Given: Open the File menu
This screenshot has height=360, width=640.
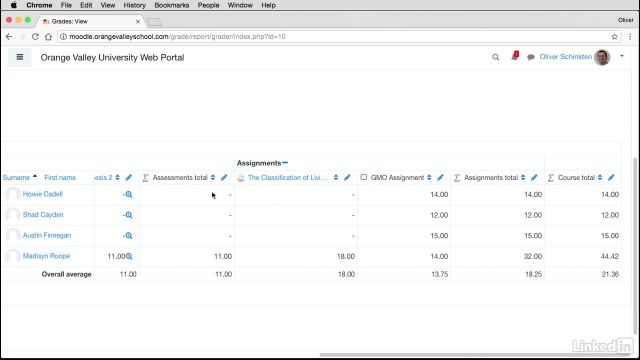Looking at the screenshot, I should [x=66, y=5].
